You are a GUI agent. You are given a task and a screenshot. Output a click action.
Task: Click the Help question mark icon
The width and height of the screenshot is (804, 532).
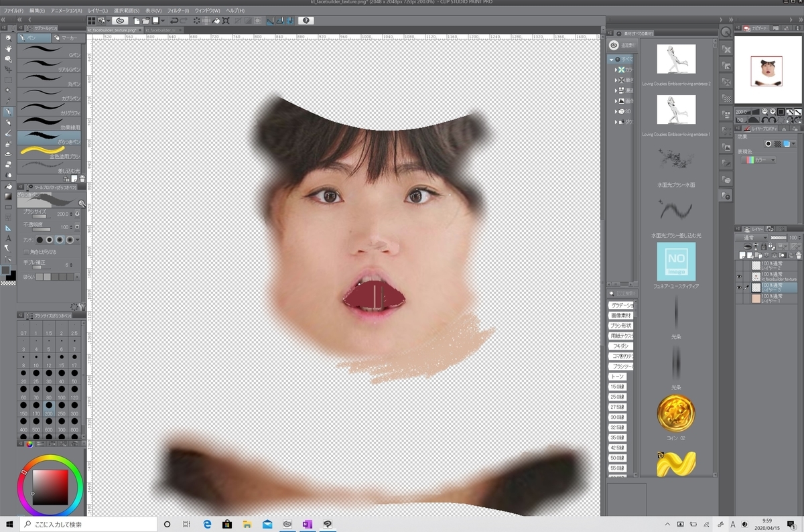[x=306, y=21]
